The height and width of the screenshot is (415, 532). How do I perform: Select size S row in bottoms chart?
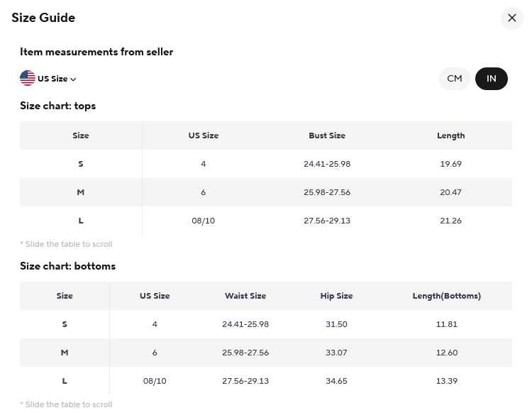(266, 324)
